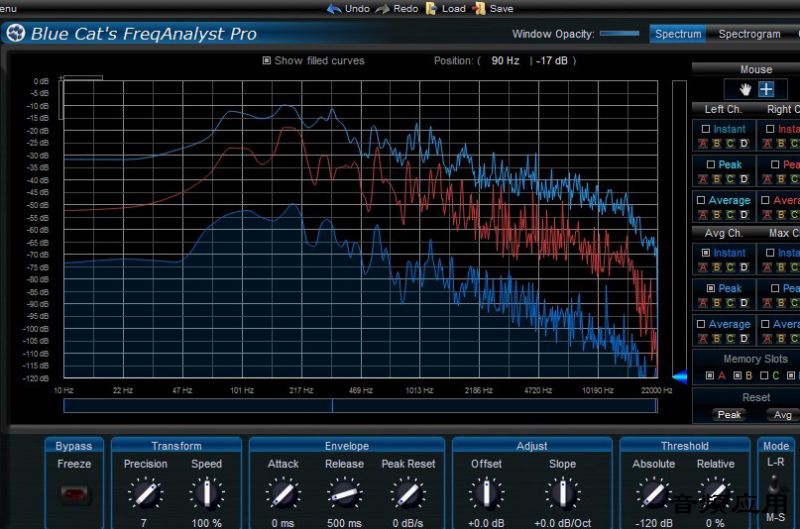Click the Speed knob

click(x=207, y=494)
